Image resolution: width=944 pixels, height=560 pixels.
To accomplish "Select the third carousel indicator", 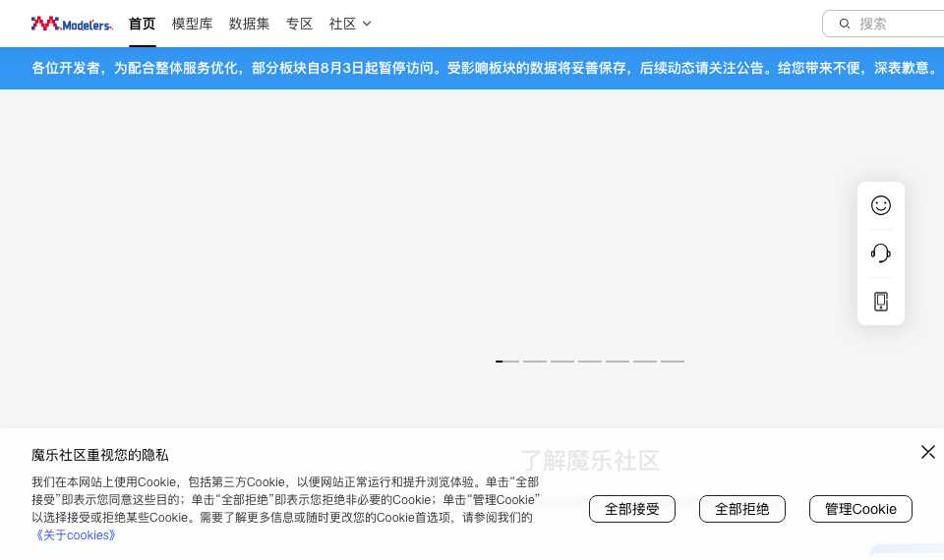I will [562, 362].
